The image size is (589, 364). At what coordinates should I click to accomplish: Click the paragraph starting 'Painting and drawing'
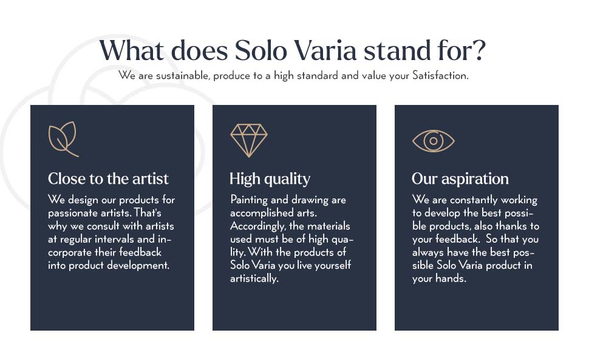click(x=291, y=239)
